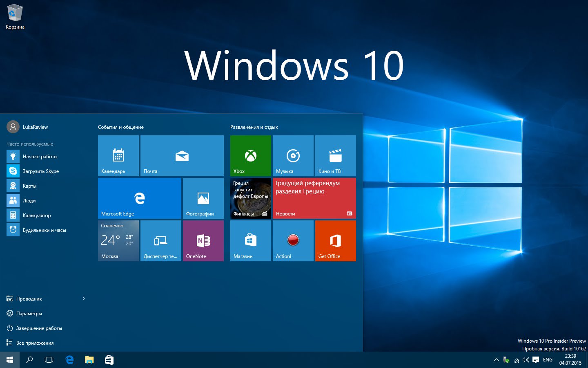
Task: Open the Wi-Fi network tray icon
Action: pos(517,360)
